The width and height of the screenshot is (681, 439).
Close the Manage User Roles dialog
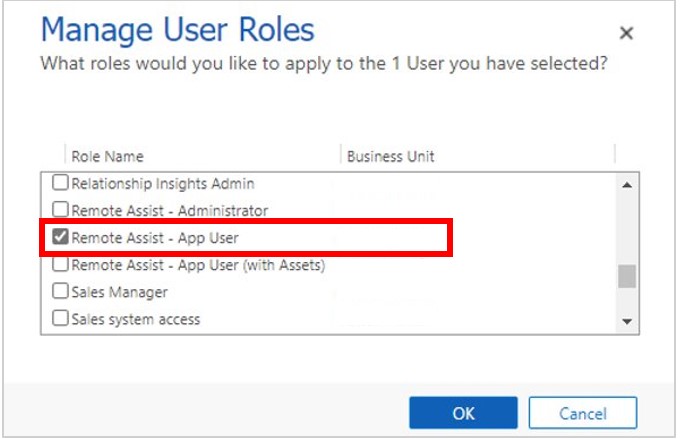coord(627,34)
